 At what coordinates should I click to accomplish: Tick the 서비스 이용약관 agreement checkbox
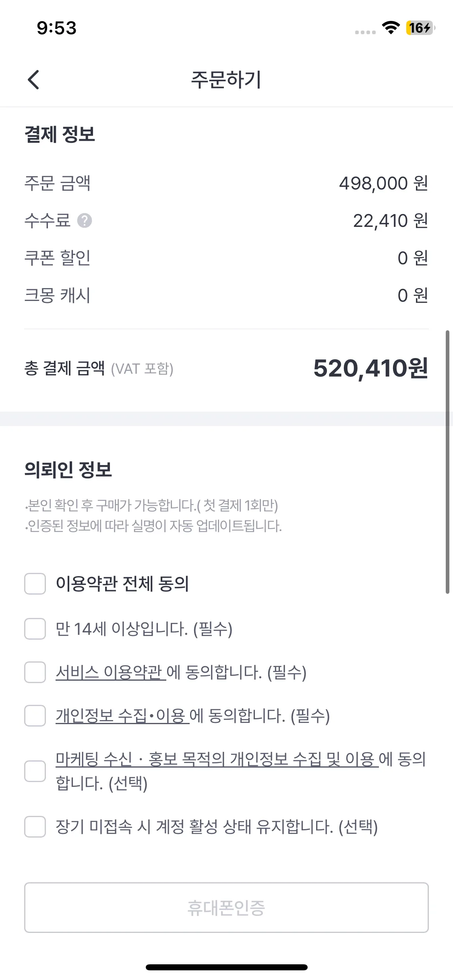pos(35,672)
